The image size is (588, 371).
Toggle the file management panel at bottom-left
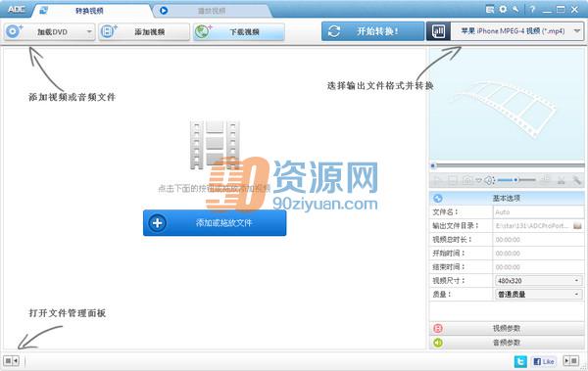point(11,361)
